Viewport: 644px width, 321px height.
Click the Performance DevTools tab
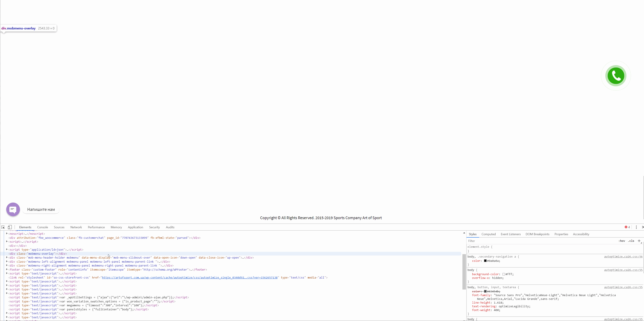[x=96, y=227]
